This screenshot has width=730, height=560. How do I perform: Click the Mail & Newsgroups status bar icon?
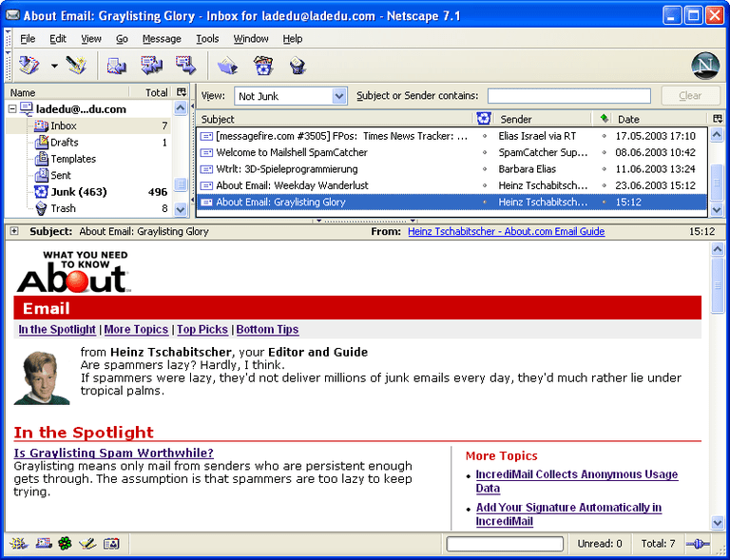(44, 543)
